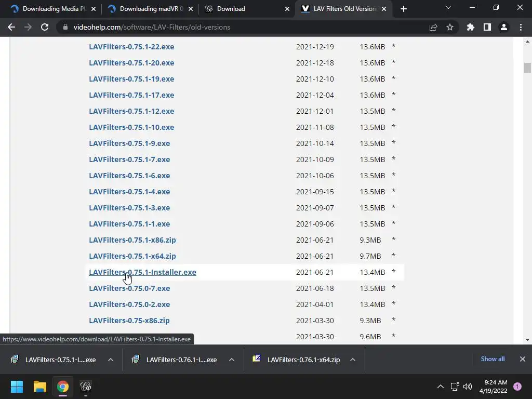Open File Explorer from the taskbar
Screen dimensions: 532x399
39,387
